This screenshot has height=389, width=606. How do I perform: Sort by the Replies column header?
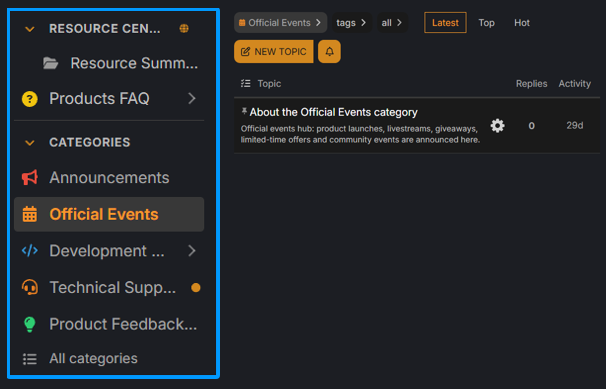[531, 84]
